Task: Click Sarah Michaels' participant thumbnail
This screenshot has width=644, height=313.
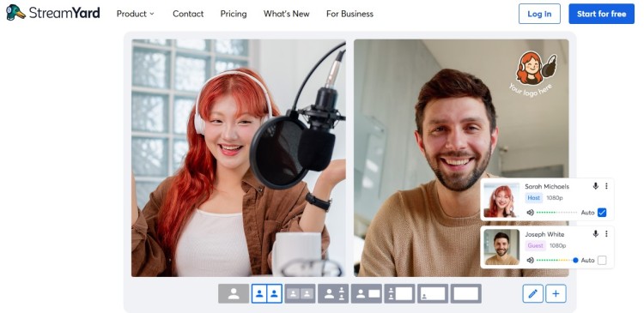Action: [501, 200]
